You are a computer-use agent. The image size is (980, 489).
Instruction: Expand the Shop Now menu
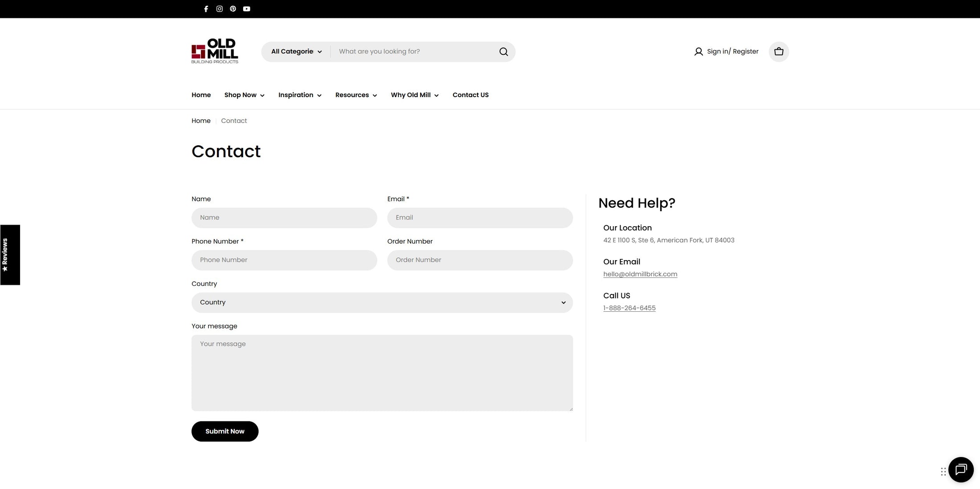244,95
